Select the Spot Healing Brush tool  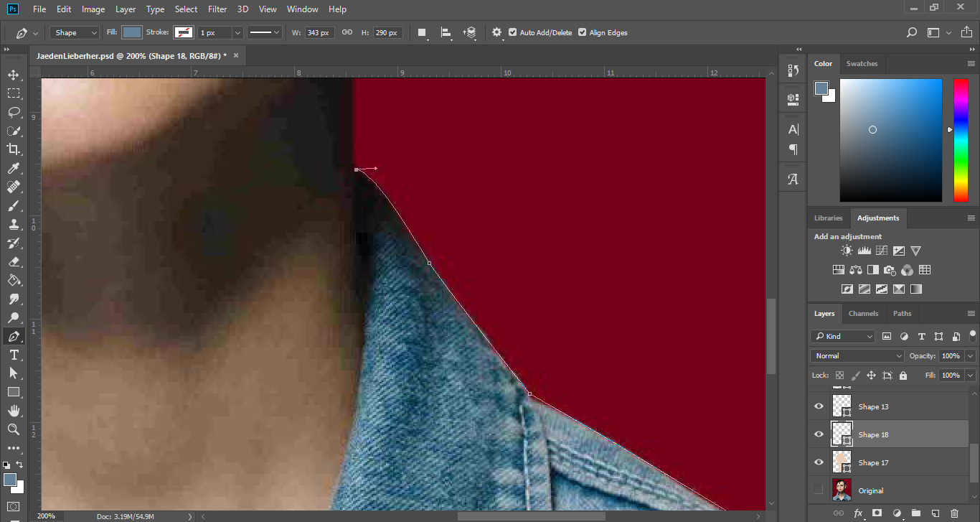pyautogui.click(x=14, y=187)
